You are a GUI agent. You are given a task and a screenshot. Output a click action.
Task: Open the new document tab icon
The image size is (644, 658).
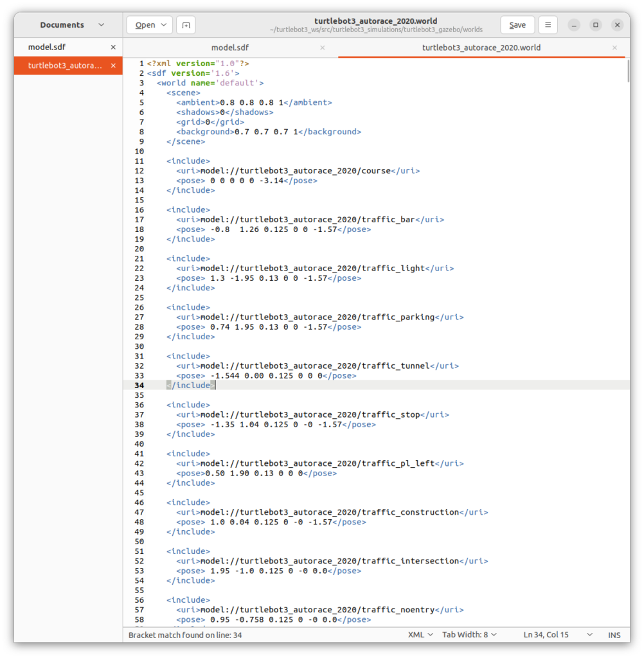click(x=186, y=25)
